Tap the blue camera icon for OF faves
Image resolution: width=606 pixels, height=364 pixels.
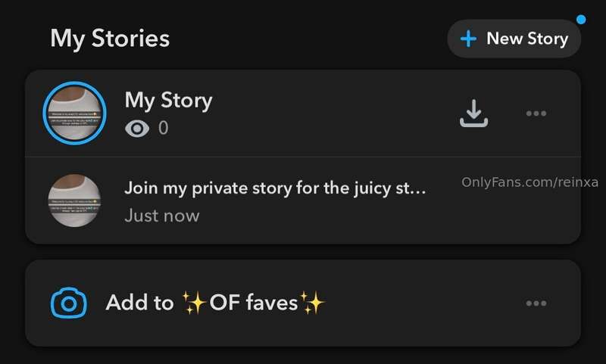[x=69, y=303]
